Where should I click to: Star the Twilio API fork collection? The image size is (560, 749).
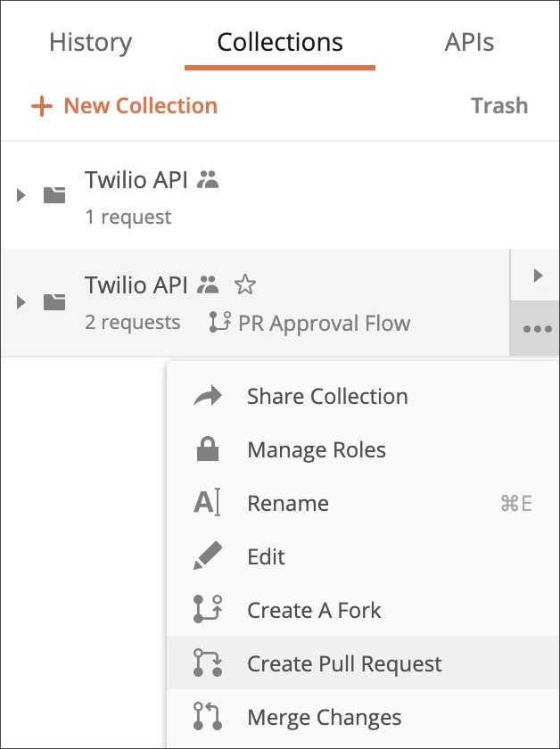coord(245,285)
